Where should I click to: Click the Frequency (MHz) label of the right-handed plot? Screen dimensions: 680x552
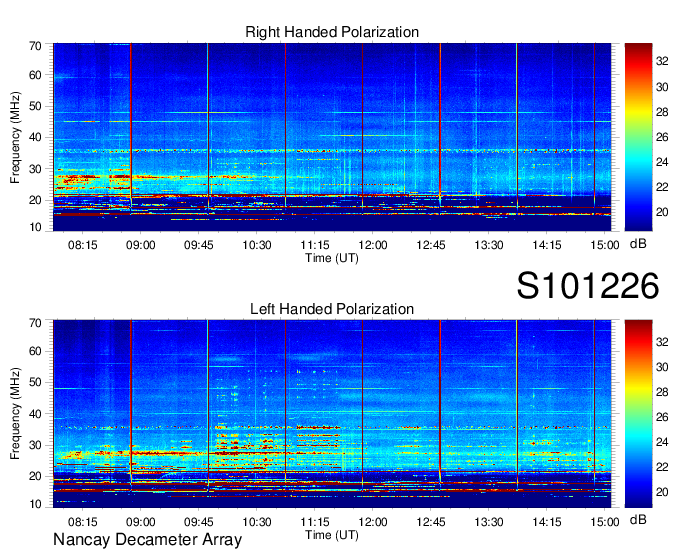[15, 137]
